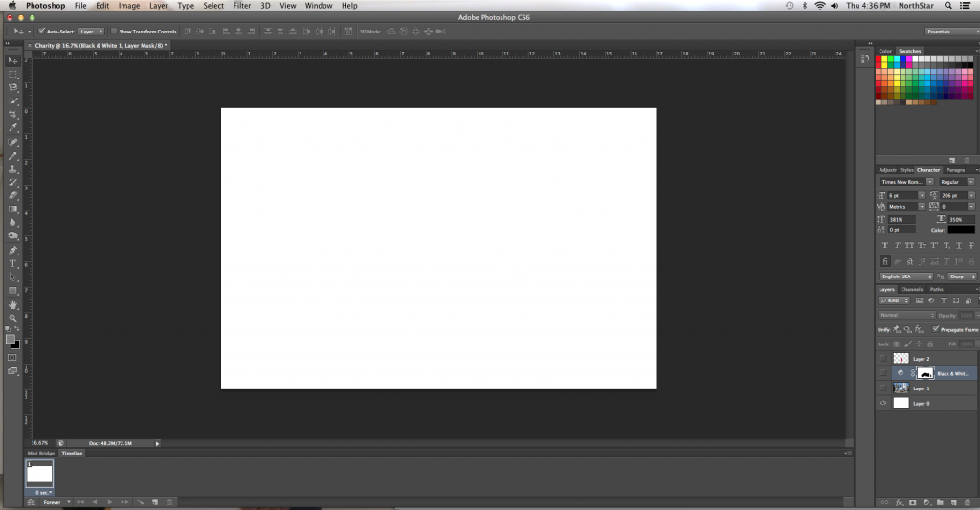Select the Magic Wand tool

12,100
